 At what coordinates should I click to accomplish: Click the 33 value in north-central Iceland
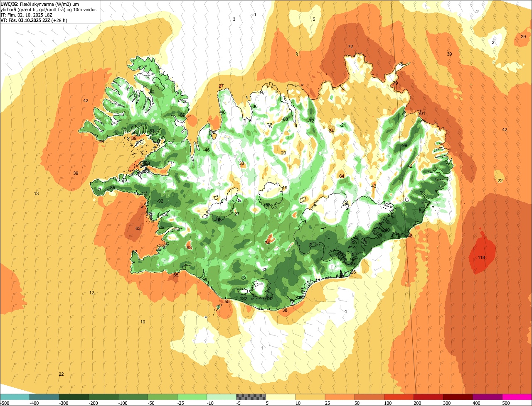[x=241, y=163]
